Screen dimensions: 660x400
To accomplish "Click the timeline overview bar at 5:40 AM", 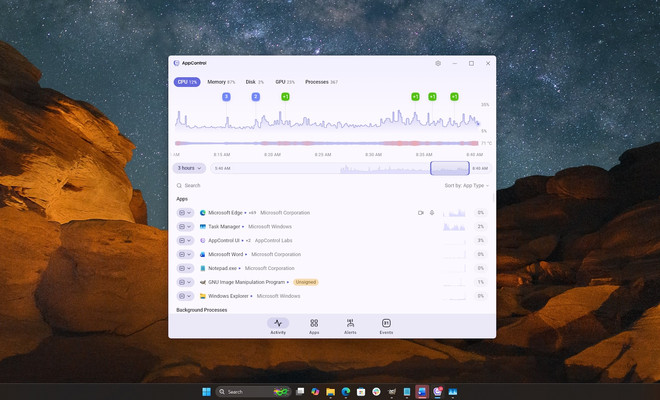I will tap(223, 168).
